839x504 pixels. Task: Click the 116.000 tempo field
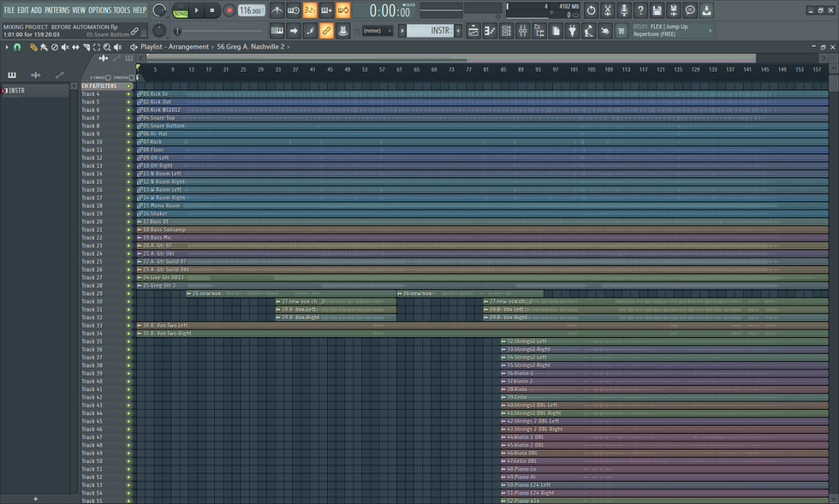click(251, 10)
